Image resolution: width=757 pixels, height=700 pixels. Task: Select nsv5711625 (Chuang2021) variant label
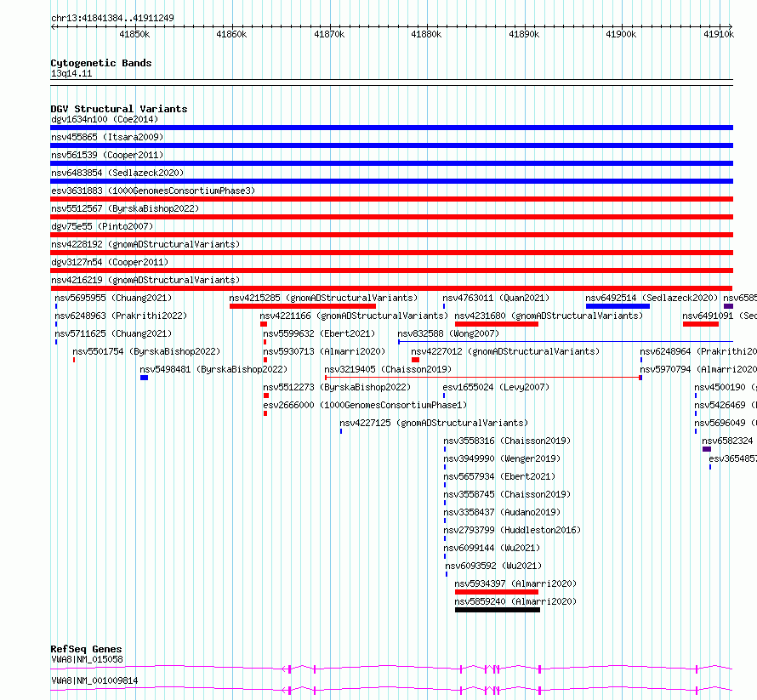pos(113,333)
